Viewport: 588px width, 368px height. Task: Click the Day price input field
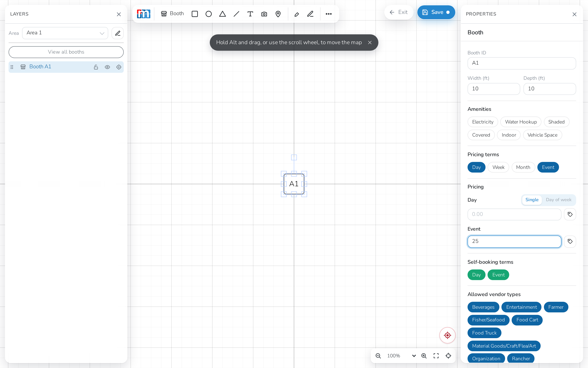point(514,214)
